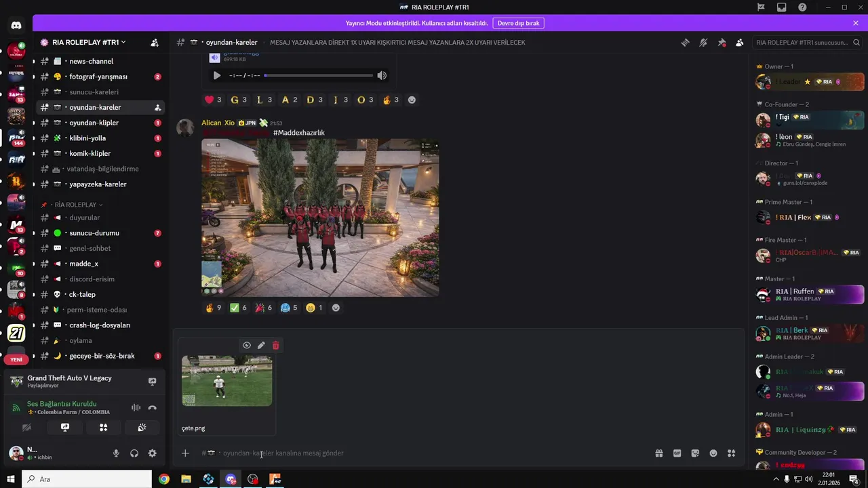
Task: Open the genel-sohbet channel
Action: pos(100,248)
